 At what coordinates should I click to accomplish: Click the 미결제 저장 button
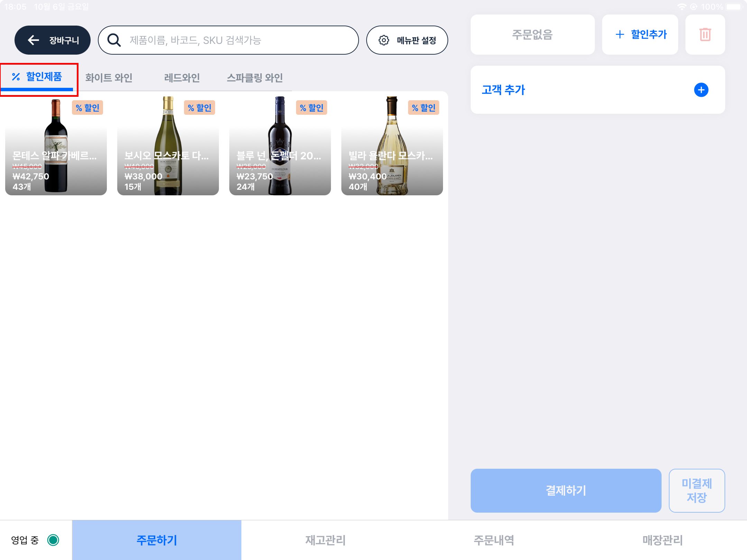[x=697, y=491]
